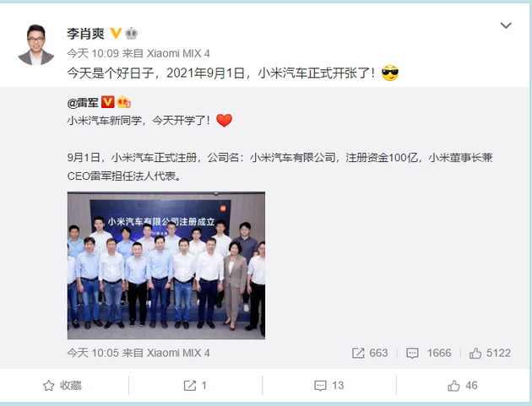The width and height of the screenshot is (532, 406).
Task: Open 李肖爽 profile avatar photo
Action: pos(36,45)
